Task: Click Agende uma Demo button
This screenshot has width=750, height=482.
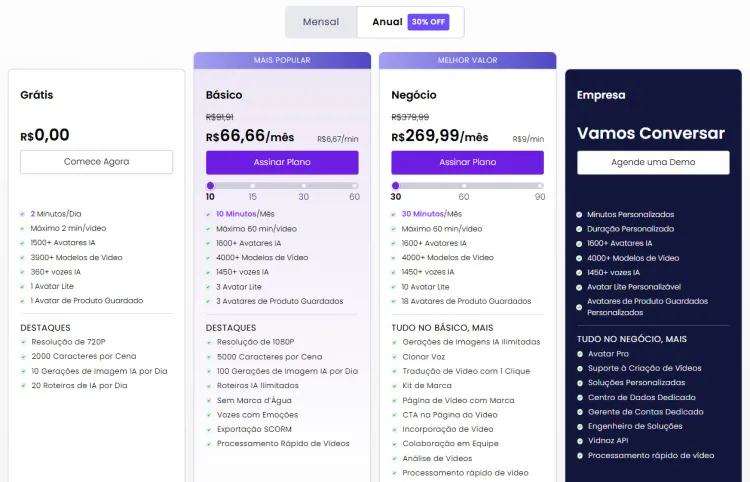Action: (653, 162)
